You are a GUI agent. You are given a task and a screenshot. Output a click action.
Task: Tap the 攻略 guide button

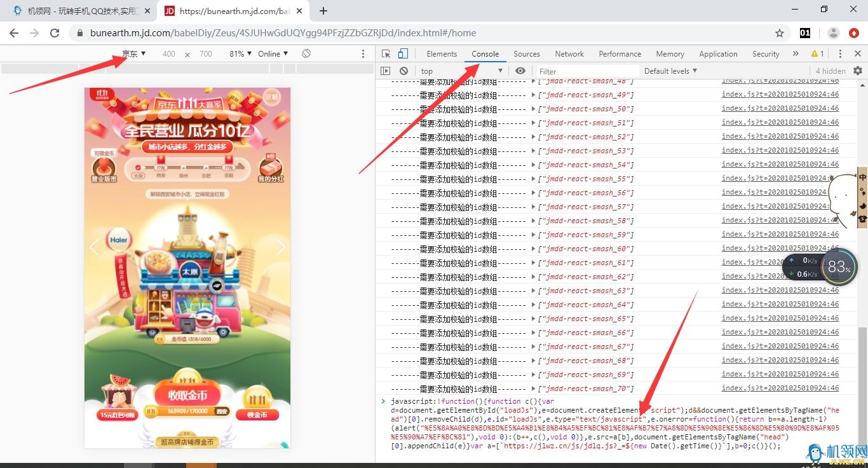[271, 97]
